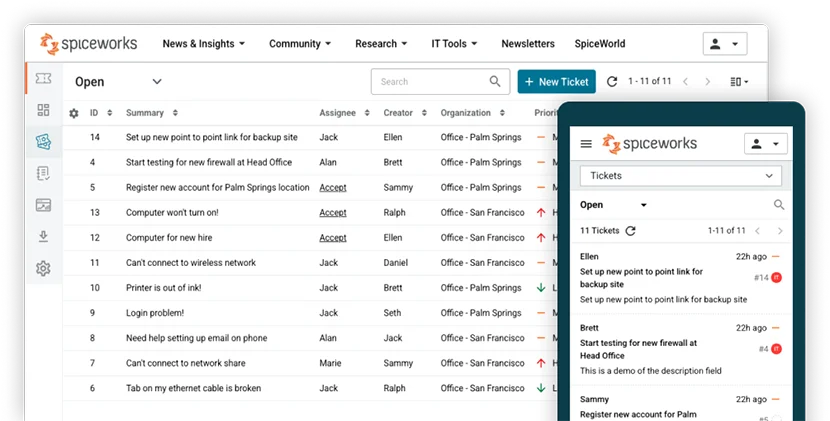Viewport: 830px width, 421px height.
Task: Go to next page in the desktop list
Action: click(x=708, y=82)
